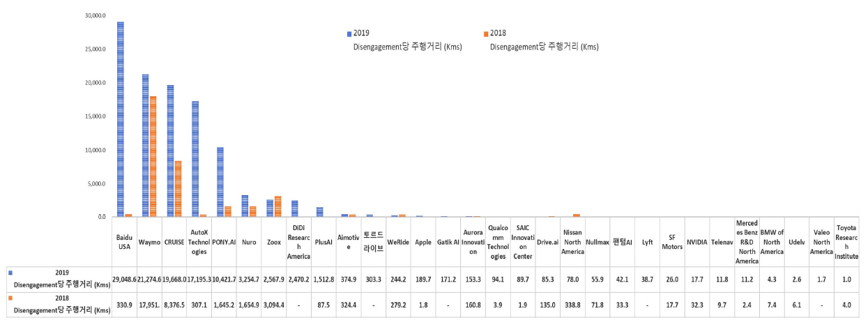868x327 pixels.
Task: Click the 30,000.0 y-axis label
Action: point(96,15)
